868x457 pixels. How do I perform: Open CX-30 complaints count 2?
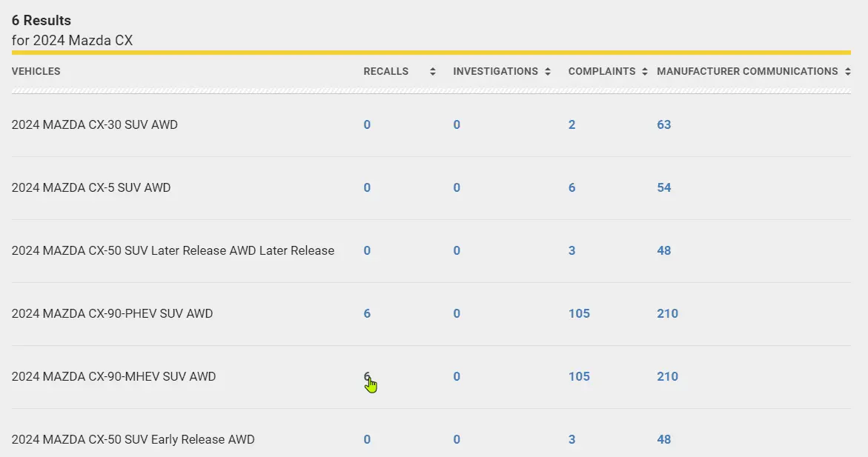[x=572, y=124]
